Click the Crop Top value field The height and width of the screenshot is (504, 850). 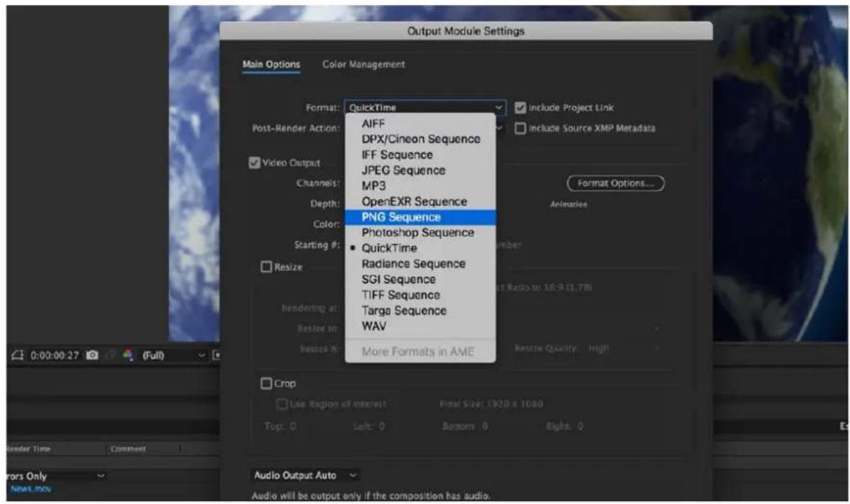[x=292, y=426]
